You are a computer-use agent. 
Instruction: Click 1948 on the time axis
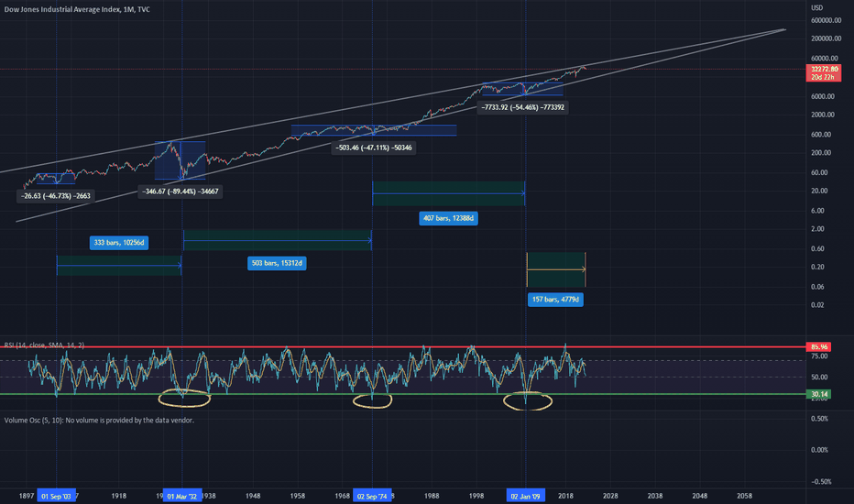pos(253,496)
